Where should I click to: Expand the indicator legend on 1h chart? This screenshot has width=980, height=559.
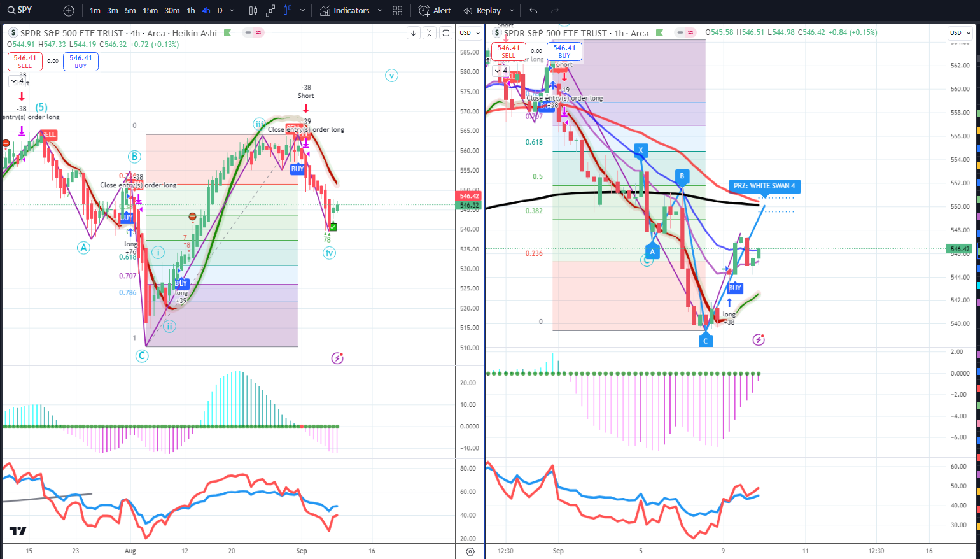pyautogui.click(x=501, y=71)
